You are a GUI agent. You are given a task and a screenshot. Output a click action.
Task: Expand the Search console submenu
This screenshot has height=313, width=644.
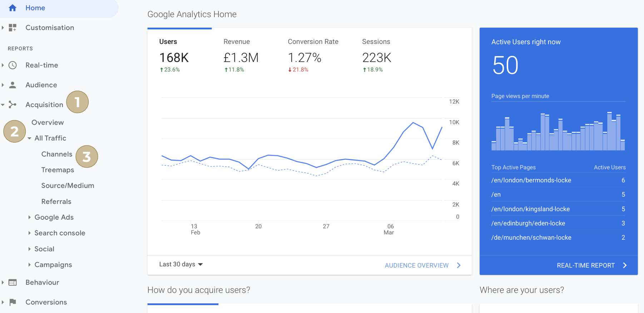click(x=29, y=233)
